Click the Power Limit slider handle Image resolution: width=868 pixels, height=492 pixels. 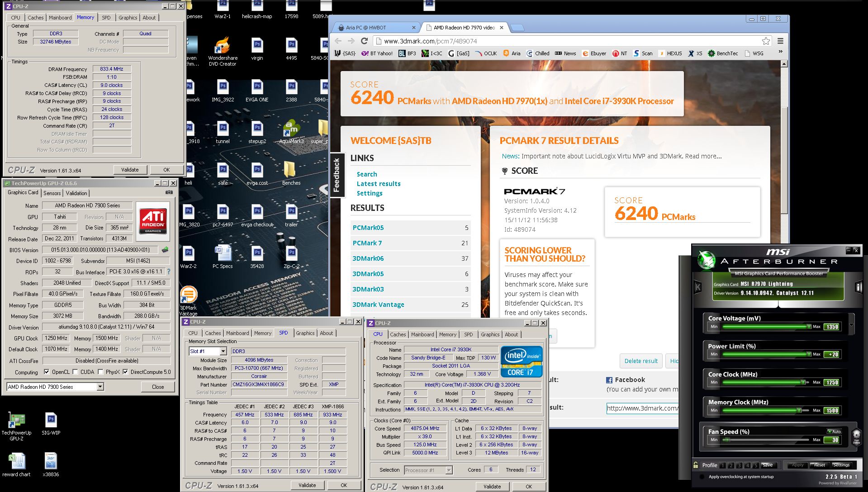(x=809, y=354)
